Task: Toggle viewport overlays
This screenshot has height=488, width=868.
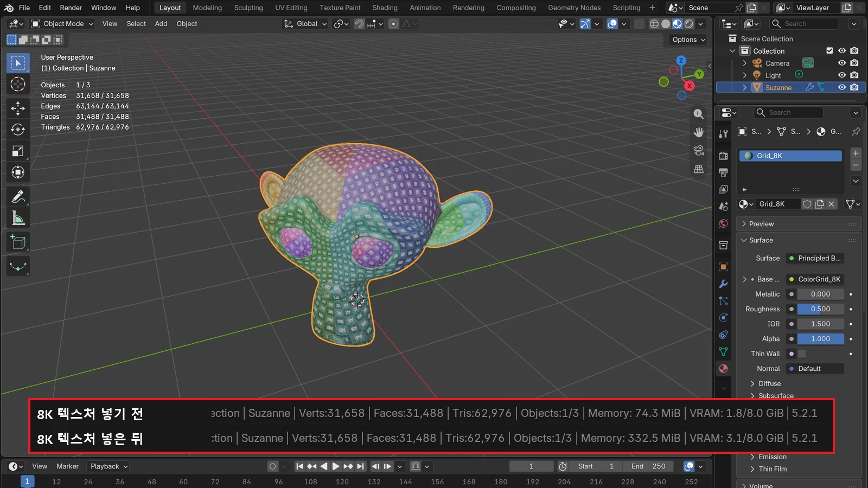Action: tap(612, 24)
